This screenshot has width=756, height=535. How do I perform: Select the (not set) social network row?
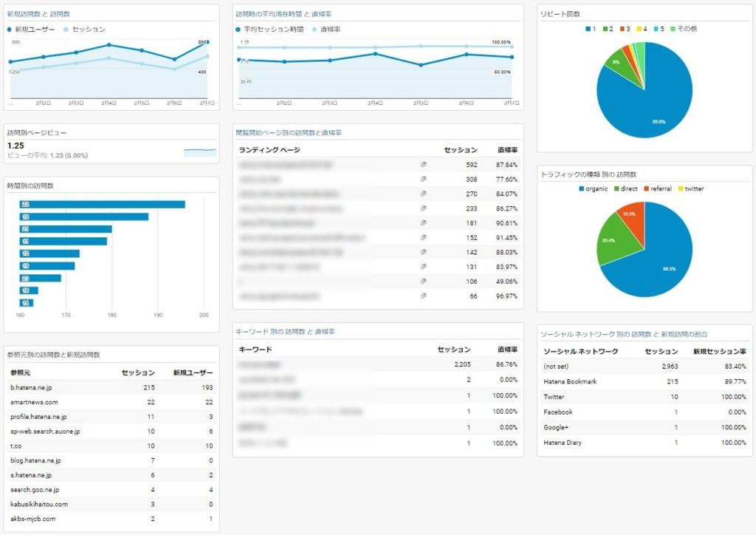coord(645,367)
